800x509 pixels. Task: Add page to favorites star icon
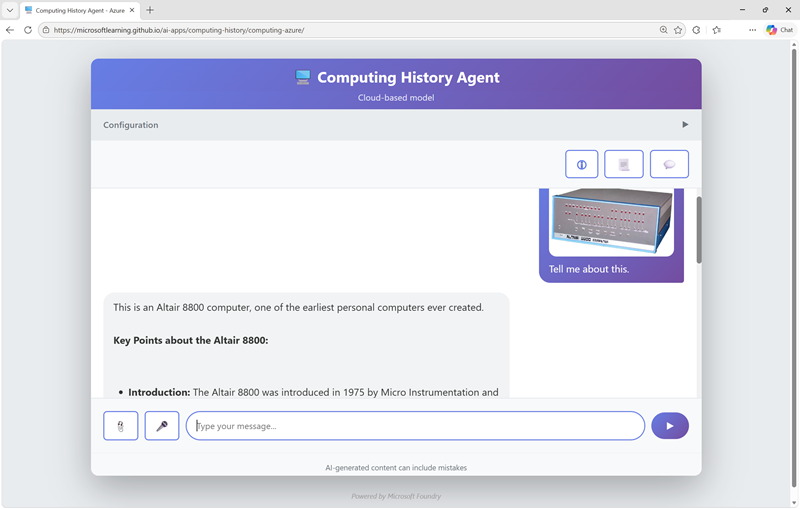tap(678, 30)
